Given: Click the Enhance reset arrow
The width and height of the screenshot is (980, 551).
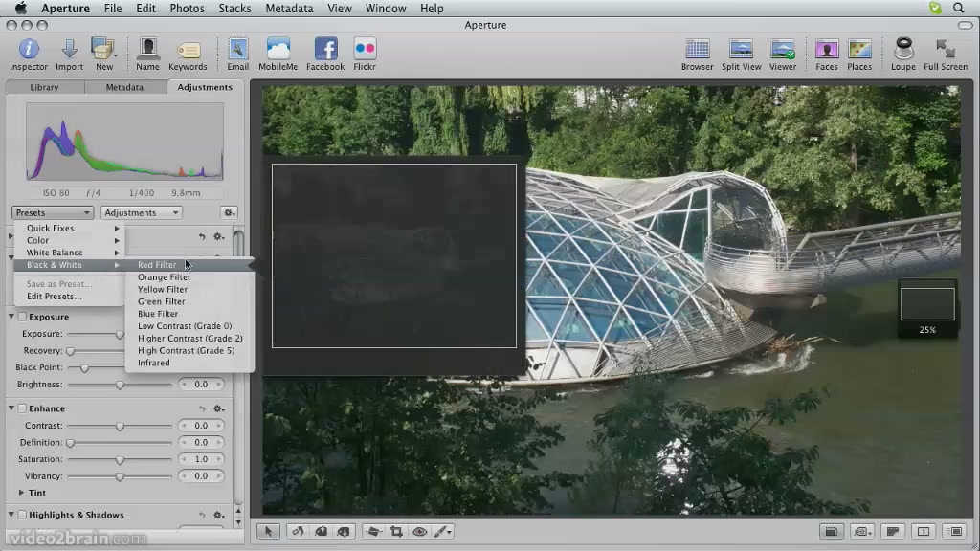Looking at the screenshot, I should coord(202,408).
